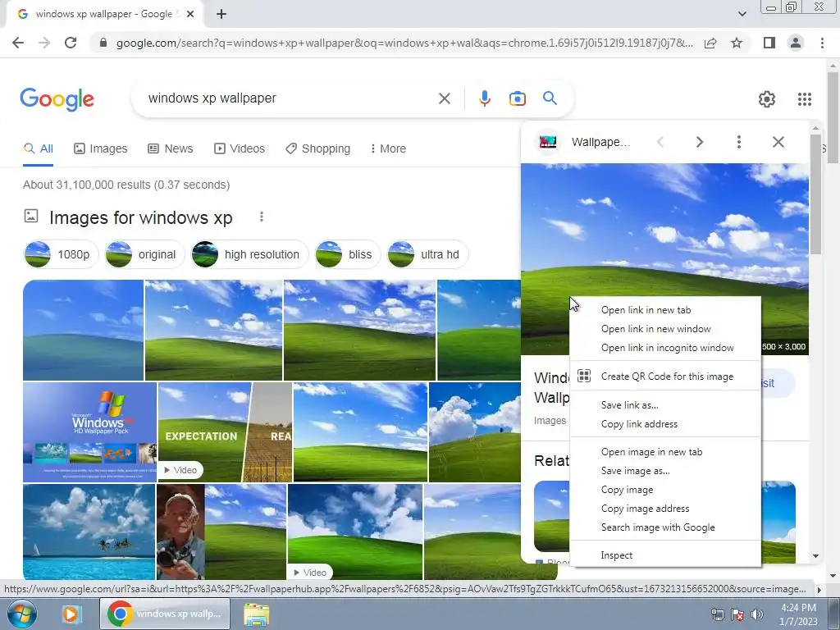Reload the page with the refresh icon
This screenshot has width=840, height=630.
[71, 43]
